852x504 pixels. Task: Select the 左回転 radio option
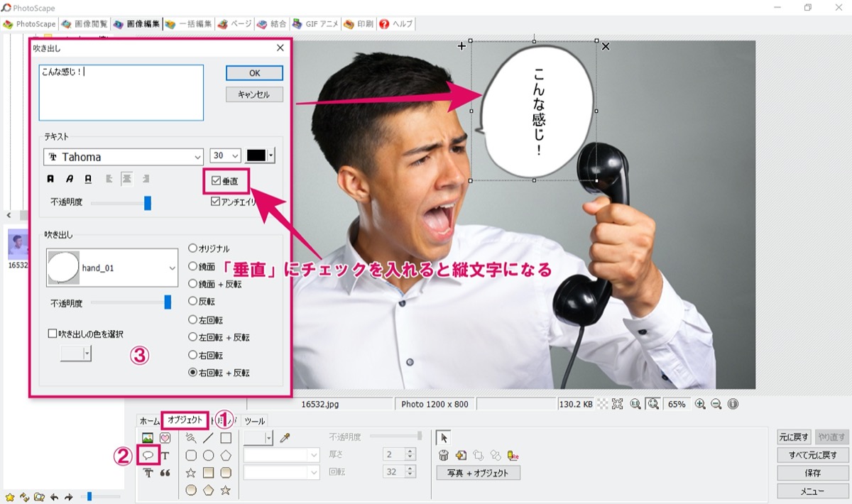click(192, 319)
